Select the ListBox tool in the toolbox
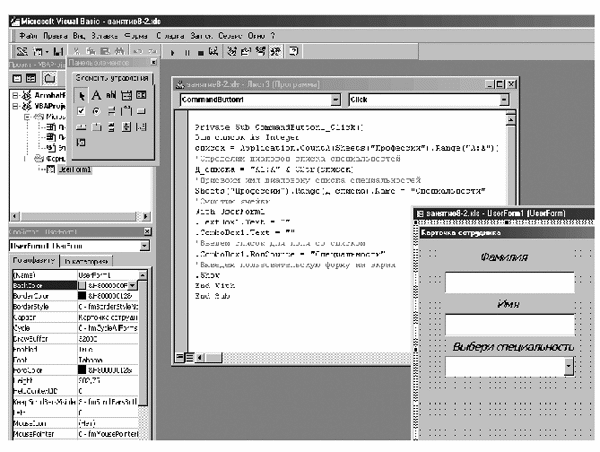600x452 pixels. (x=141, y=95)
